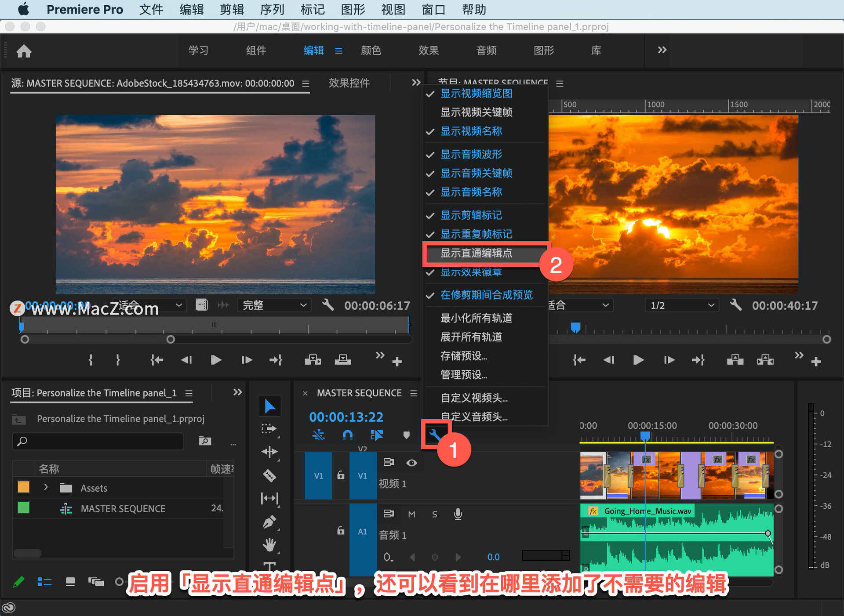Screen dimensions: 844x616
Task: Select the Track Select Forward tool
Action: (x=269, y=429)
